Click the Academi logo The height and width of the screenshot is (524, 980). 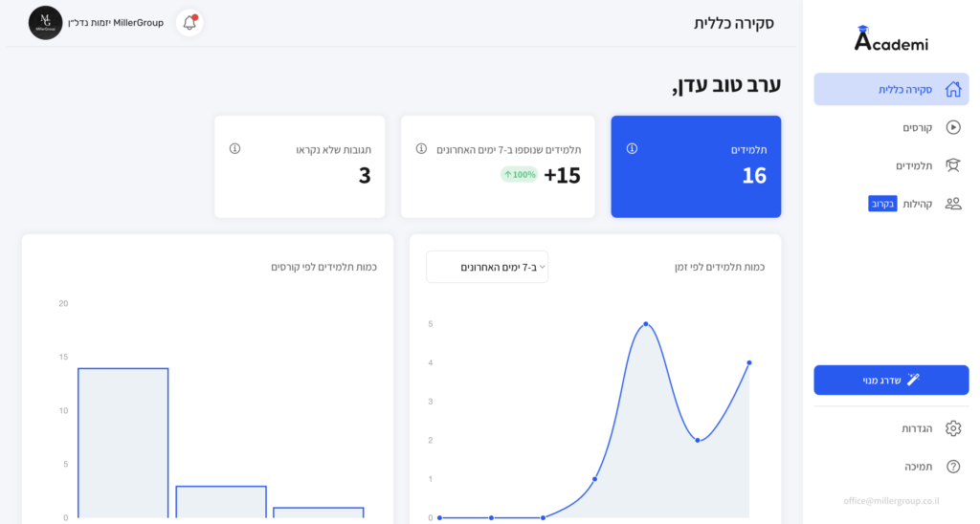pos(891,40)
